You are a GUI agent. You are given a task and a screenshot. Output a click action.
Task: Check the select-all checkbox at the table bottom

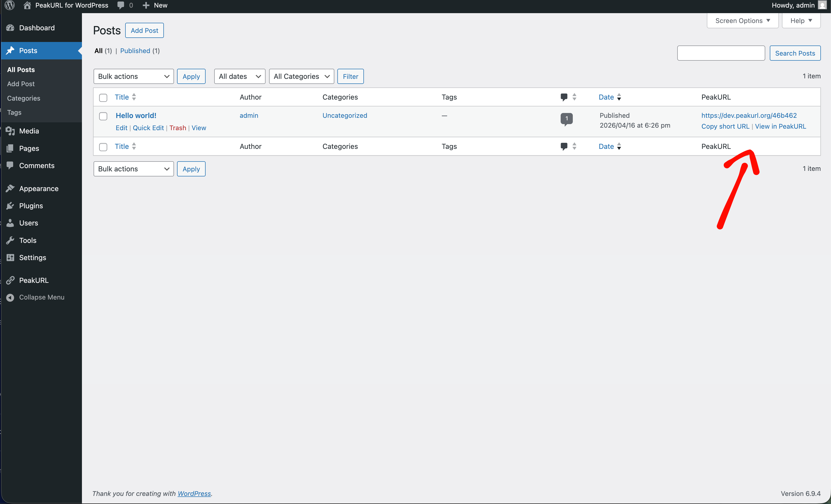[103, 147]
